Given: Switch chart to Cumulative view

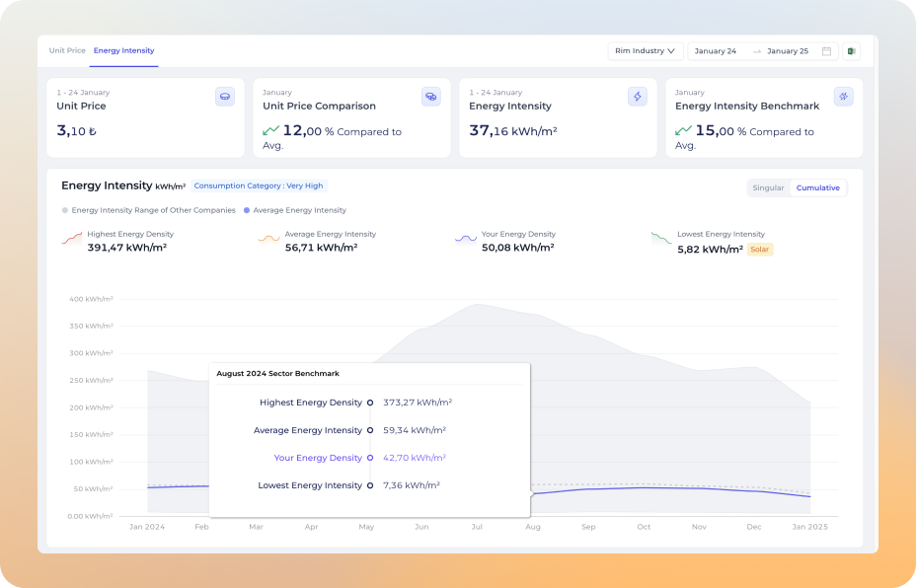Looking at the screenshot, I should (x=817, y=187).
